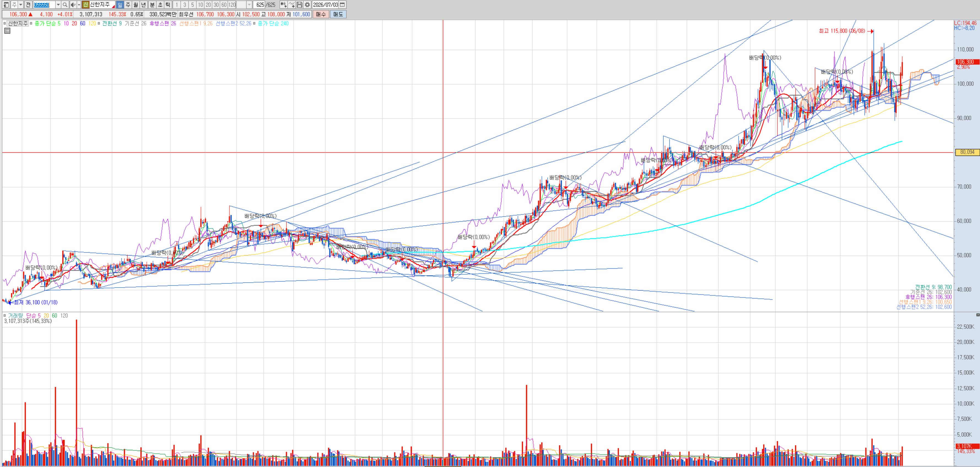Click the empty custom interval combo box
The image size is (980, 467).
pyautogui.click(x=241, y=5)
